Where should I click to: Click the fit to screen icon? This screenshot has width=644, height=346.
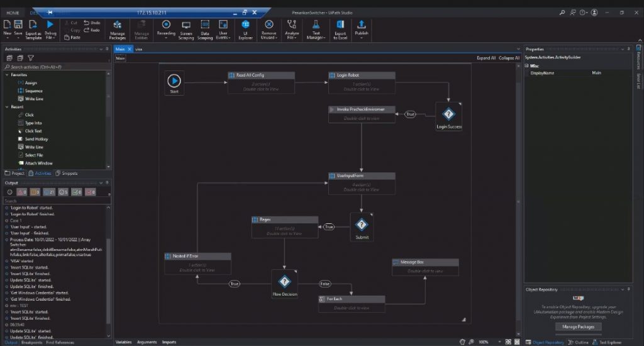tap(508, 342)
